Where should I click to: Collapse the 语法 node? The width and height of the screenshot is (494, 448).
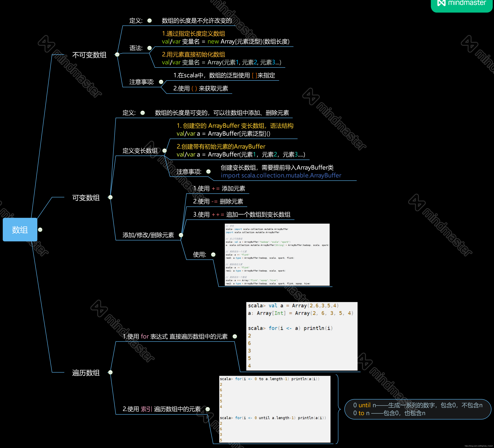[x=149, y=48]
